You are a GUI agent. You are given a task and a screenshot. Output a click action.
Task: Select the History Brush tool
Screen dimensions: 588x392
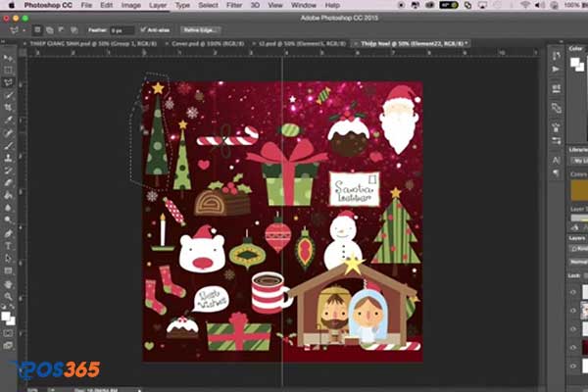tap(8, 171)
